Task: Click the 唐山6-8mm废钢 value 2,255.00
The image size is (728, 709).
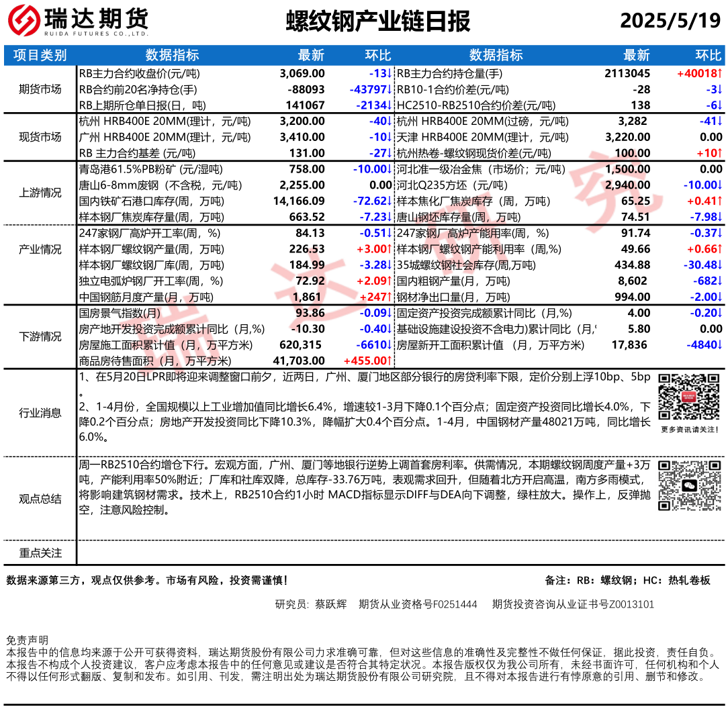Action: [302, 185]
